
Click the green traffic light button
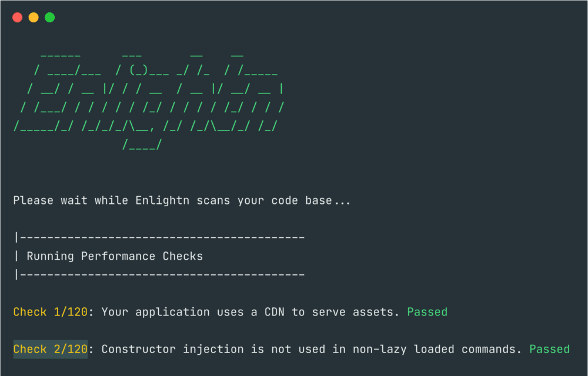click(x=50, y=17)
